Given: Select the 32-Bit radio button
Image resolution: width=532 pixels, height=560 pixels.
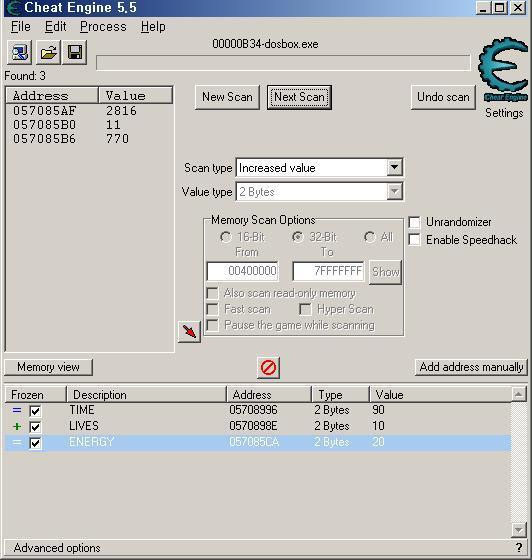Looking at the screenshot, I should pos(298,237).
